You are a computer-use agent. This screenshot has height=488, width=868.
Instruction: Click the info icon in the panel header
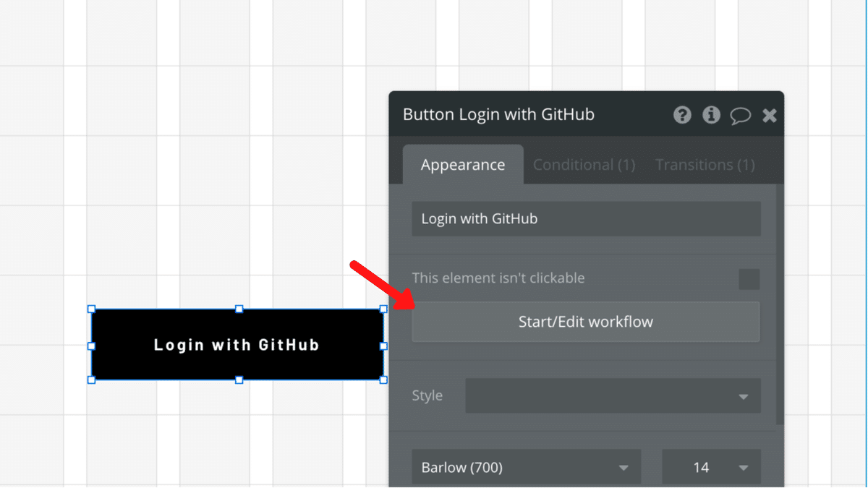click(x=711, y=115)
